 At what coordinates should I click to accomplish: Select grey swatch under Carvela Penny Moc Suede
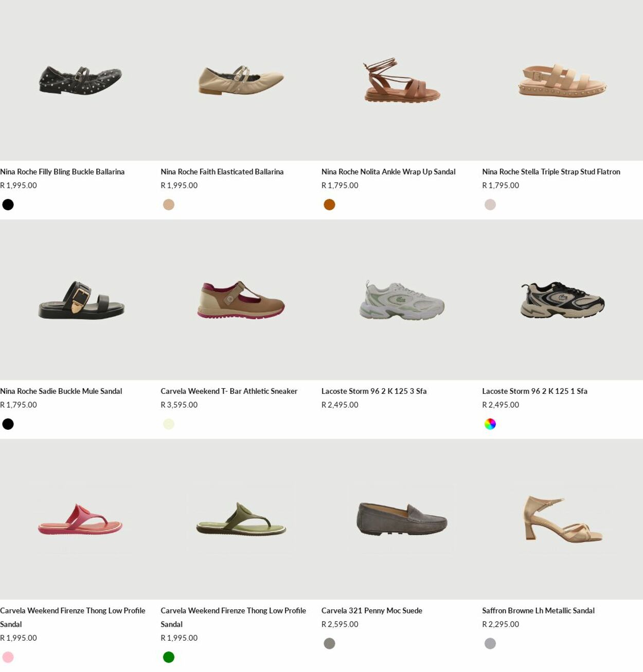(330, 644)
